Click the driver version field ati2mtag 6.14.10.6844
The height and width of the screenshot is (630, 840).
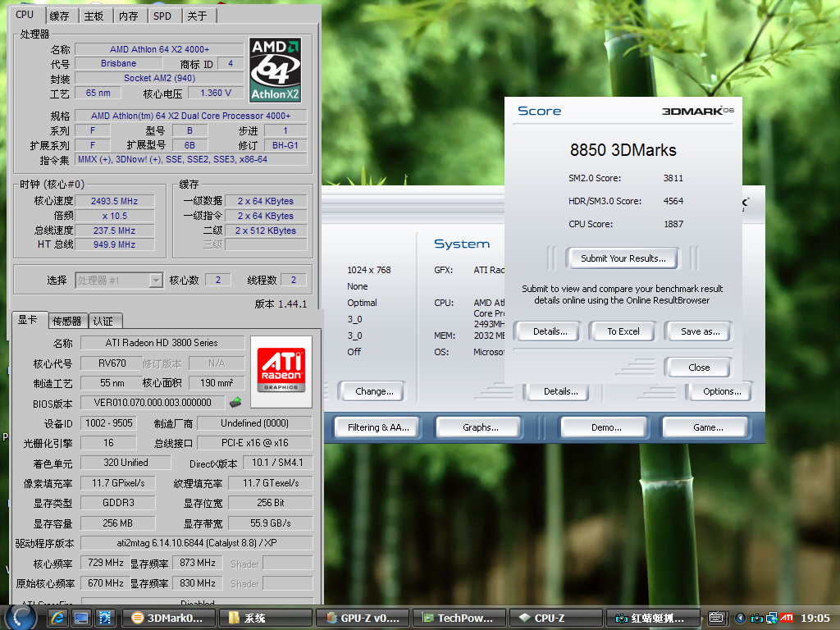(x=197, y=543)
